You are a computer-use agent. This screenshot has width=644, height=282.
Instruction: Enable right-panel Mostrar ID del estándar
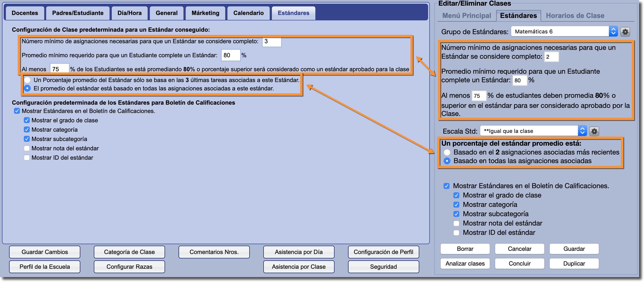(x=456, y=232)
